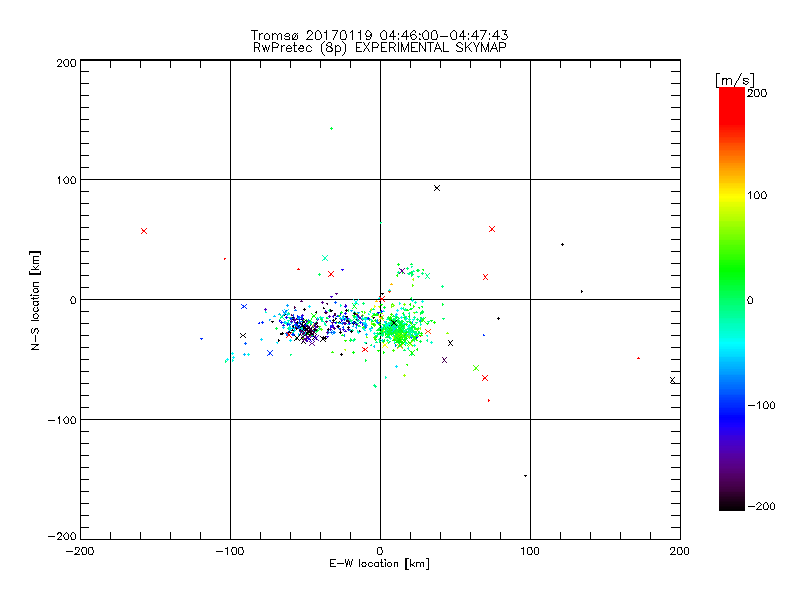
Task: Click the '[m/s]' colorbar unit label
Action: [x=735, y=80]
